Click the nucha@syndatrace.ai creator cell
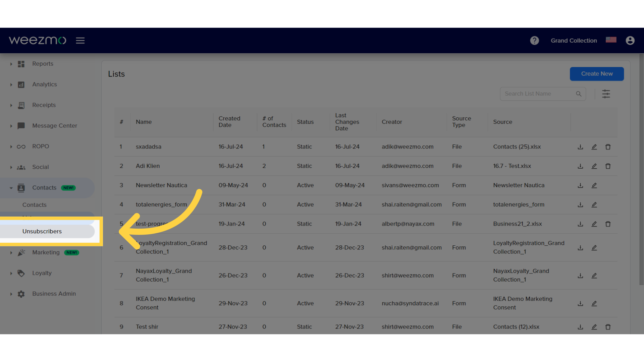Screen dimensions: 644x362 [410, 303]
